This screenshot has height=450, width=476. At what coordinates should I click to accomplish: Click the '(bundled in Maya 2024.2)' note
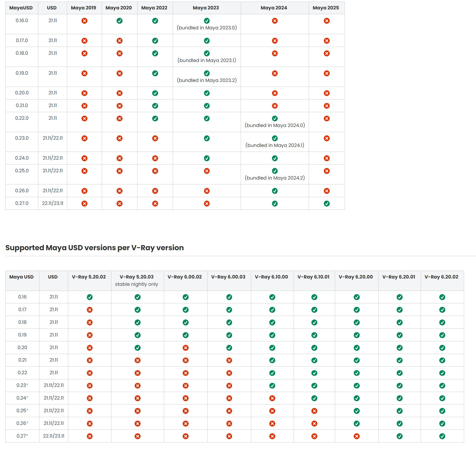pyautogui.click(x=275, y=178)
